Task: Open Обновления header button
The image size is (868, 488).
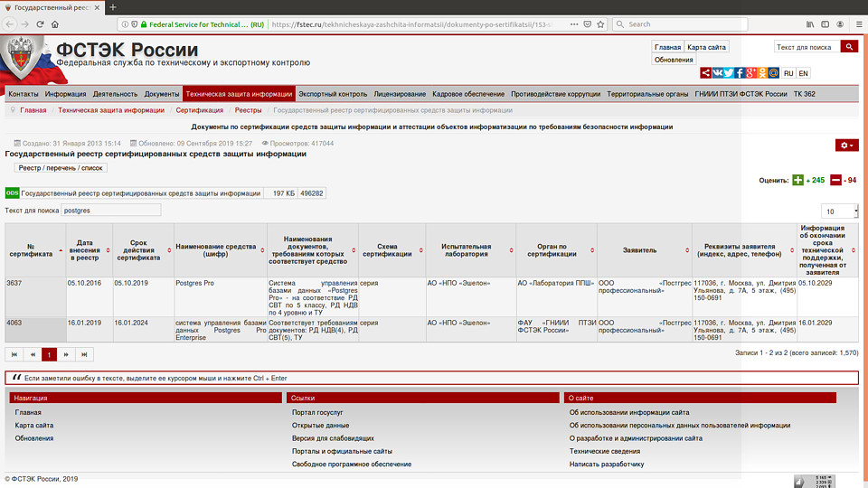Action: (674, 60)
